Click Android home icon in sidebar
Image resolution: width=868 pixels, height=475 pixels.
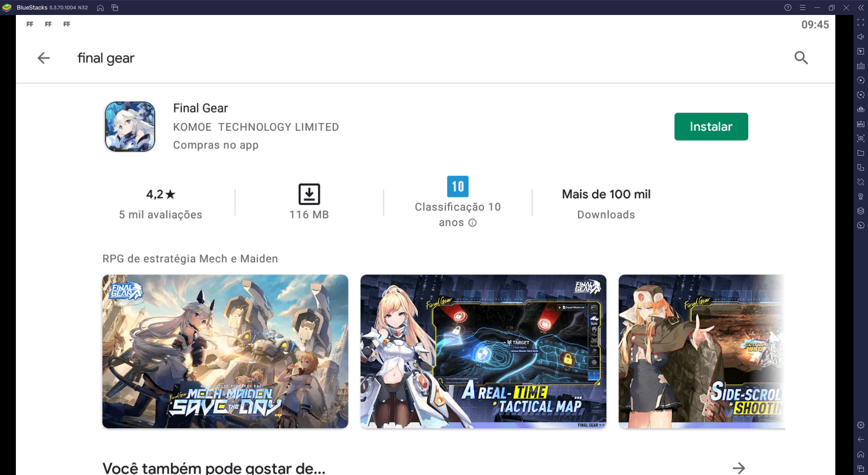[x=861, y=454]
